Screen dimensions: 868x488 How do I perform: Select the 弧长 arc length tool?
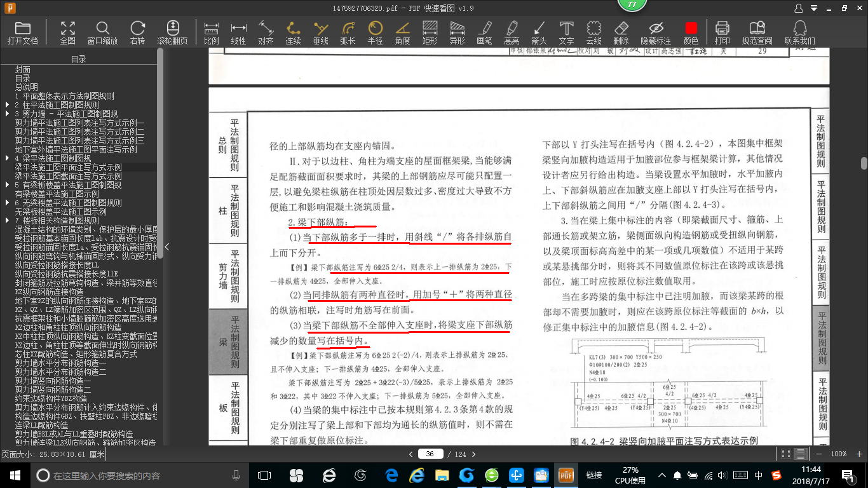tap(348, 32)
